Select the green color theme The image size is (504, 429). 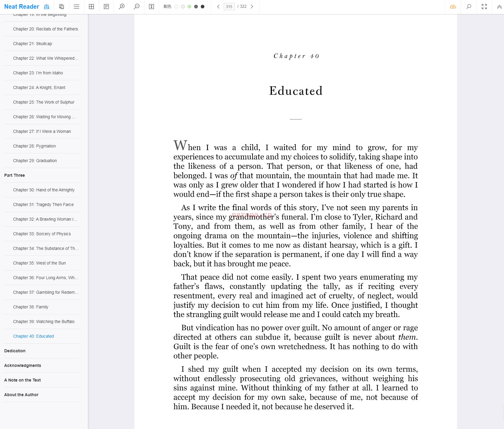(189, 7)
